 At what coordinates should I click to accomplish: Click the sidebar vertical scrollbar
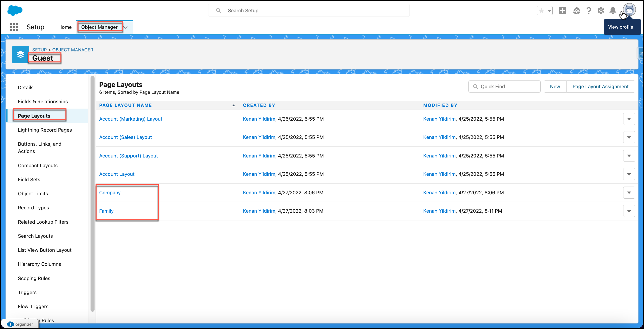pyautogui.click(x=92, y=194)
